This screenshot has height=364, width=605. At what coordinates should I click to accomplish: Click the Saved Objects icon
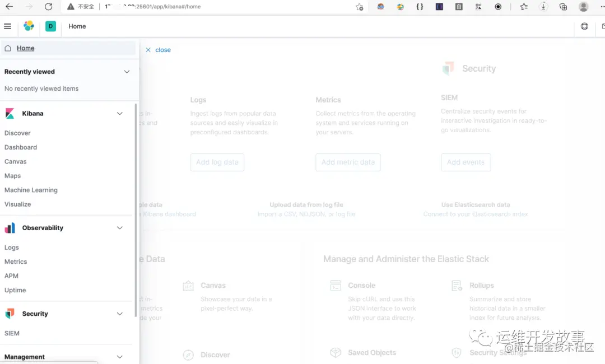[336, 352]
